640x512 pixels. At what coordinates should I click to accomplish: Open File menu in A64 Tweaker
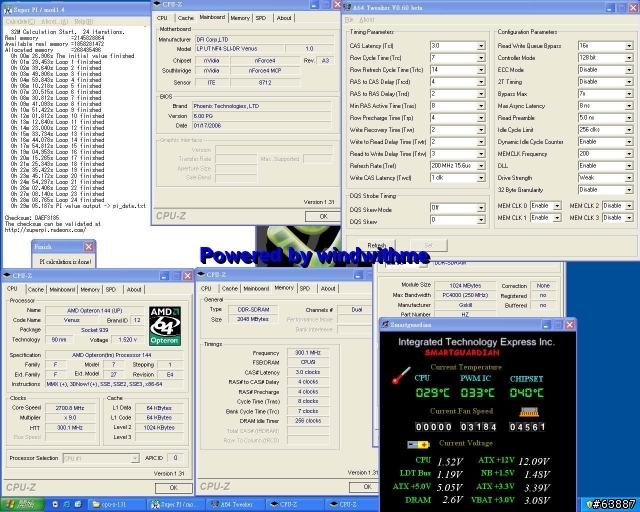pos(349,19)
